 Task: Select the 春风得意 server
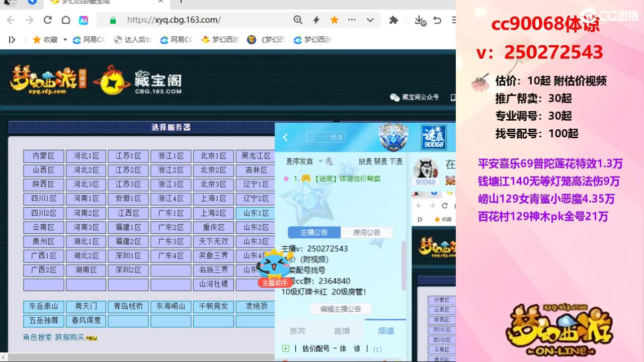pos(86,320)
